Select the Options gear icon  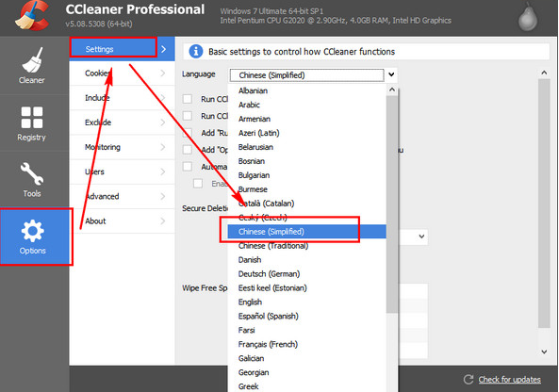[32, 231]
